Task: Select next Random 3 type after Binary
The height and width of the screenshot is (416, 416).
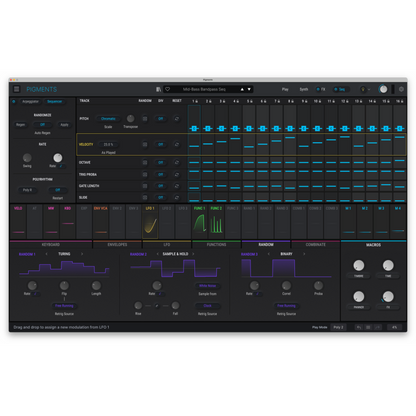Action: (x=304, y=254)
